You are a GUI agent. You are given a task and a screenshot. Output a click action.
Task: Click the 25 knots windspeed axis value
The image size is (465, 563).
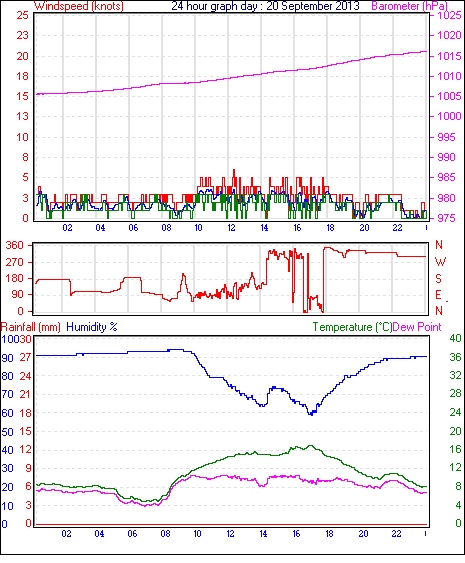[x=23, y=15]
